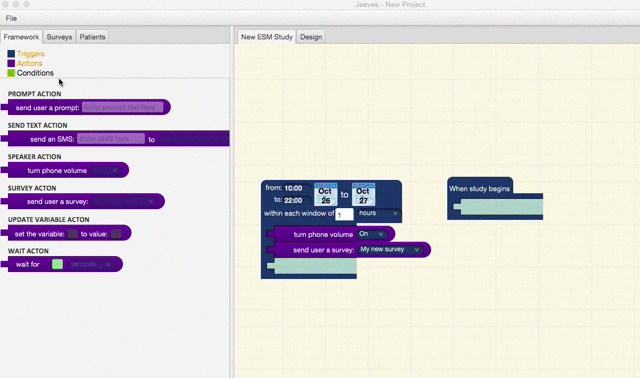
Task: Select the Triggers category
Action: tap(31, 54)
